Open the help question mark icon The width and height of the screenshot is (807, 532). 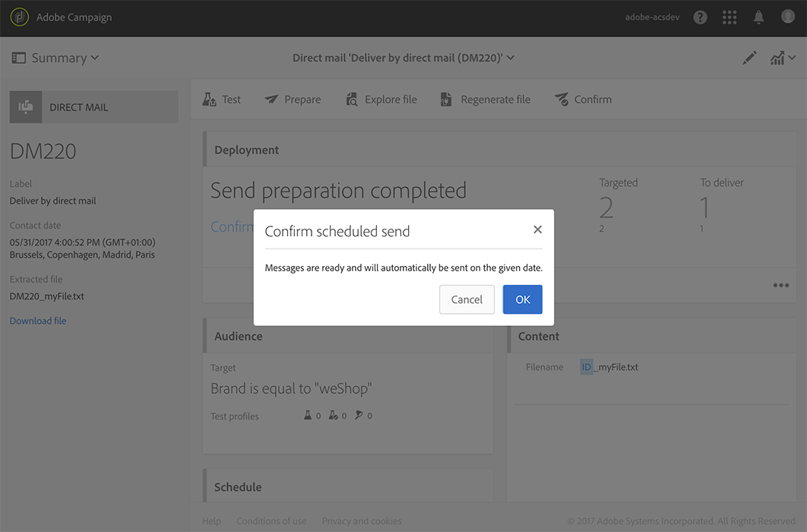tap(700, 17)
